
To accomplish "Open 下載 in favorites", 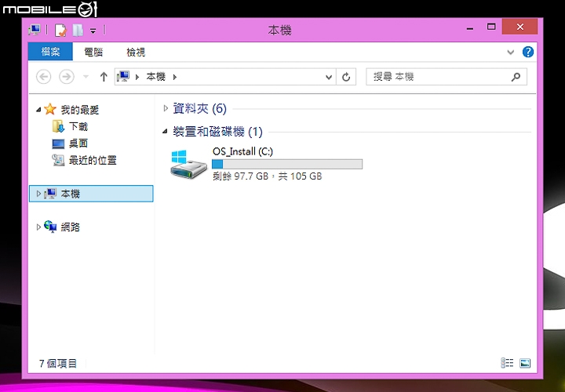I will (78, 127).
